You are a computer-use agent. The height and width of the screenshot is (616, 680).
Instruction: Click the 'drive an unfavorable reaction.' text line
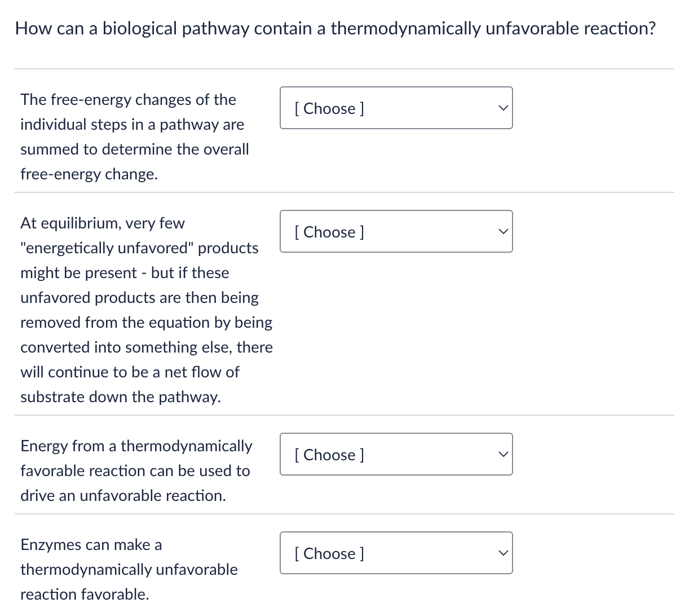123,496
